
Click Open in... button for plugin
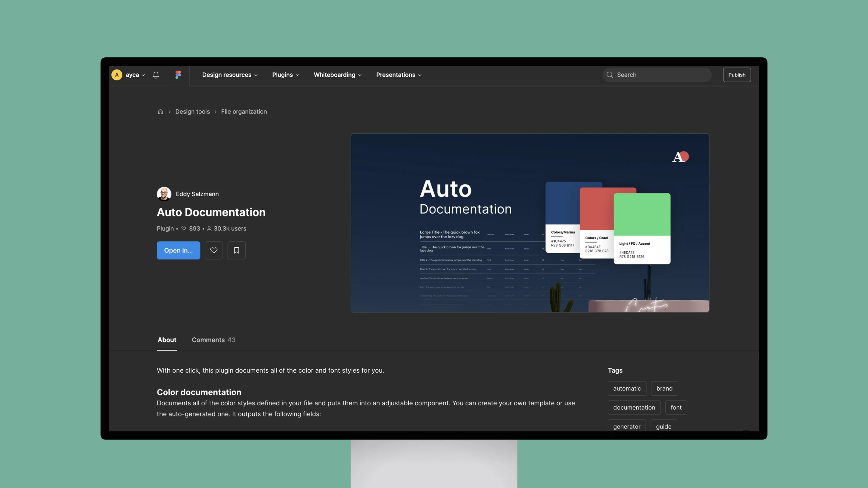(178, 250)
